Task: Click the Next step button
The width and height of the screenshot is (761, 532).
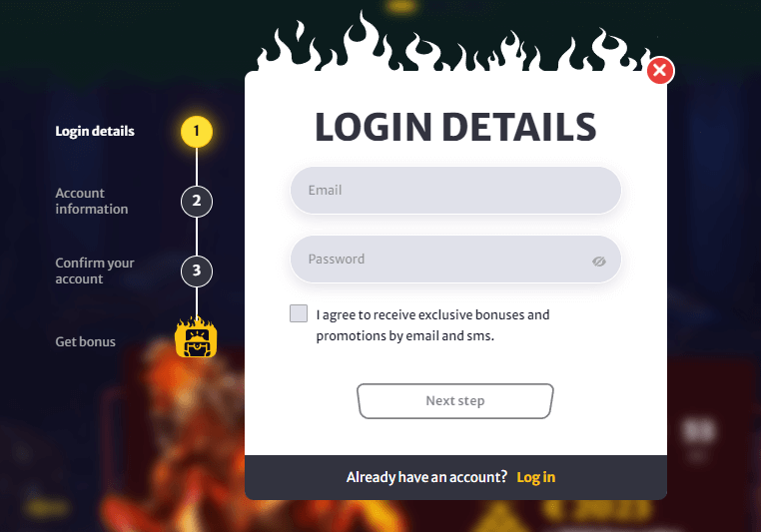Action: click(455, 401)
